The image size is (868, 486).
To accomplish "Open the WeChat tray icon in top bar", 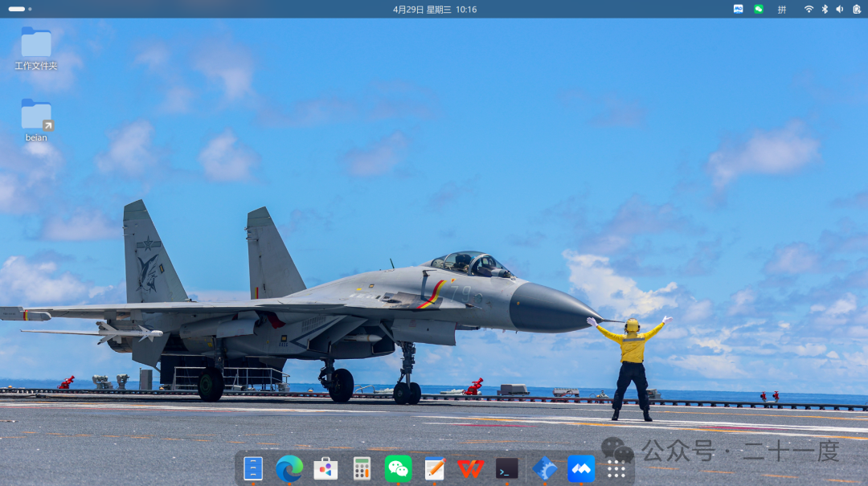I will [759, 9].
